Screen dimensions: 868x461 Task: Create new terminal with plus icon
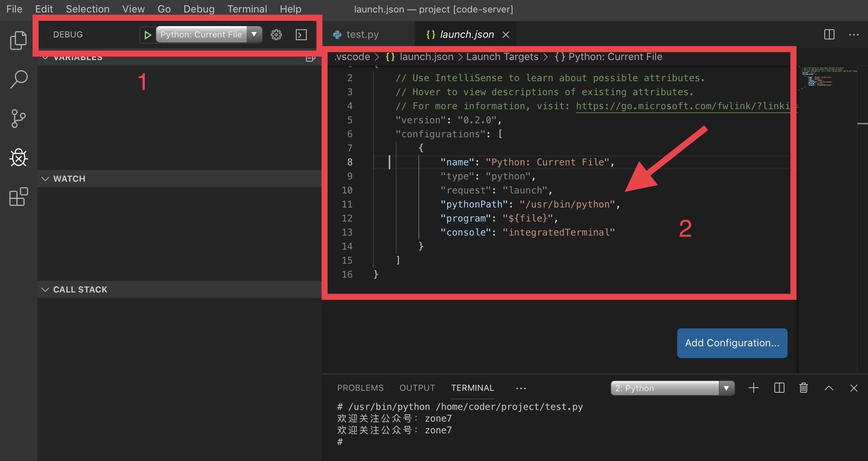(x=753, y=388)
